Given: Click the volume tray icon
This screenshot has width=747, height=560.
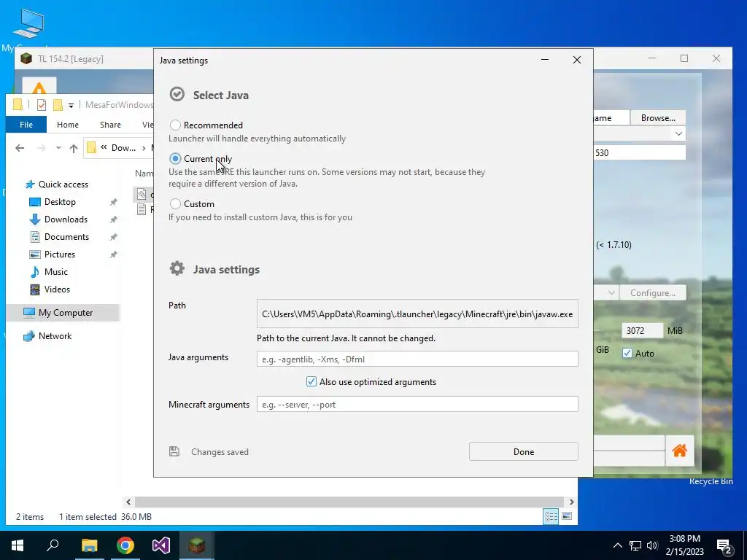Looking at the screenshot, I should [652, 545].
